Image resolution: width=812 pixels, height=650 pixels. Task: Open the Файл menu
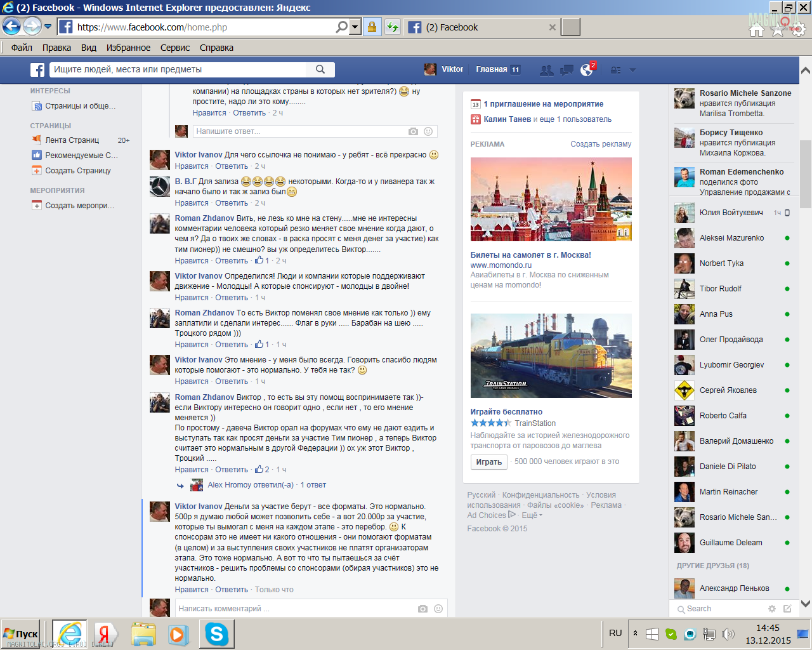(x=22, y=48)
